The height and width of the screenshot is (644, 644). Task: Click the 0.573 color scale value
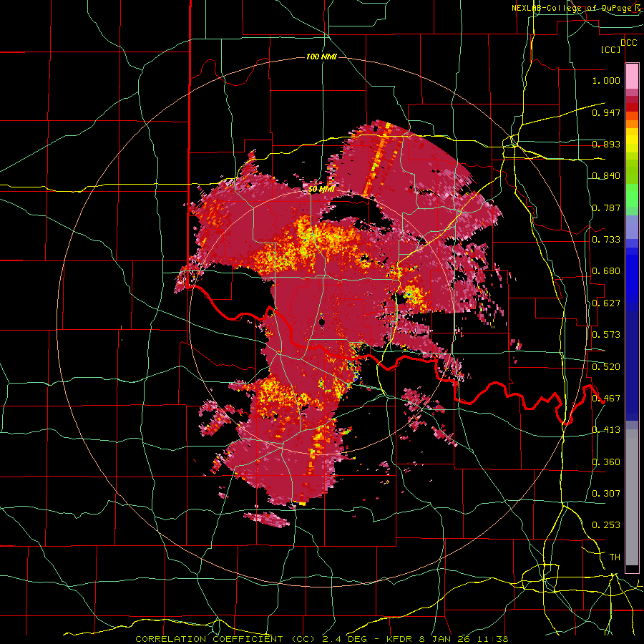(606, 335)
